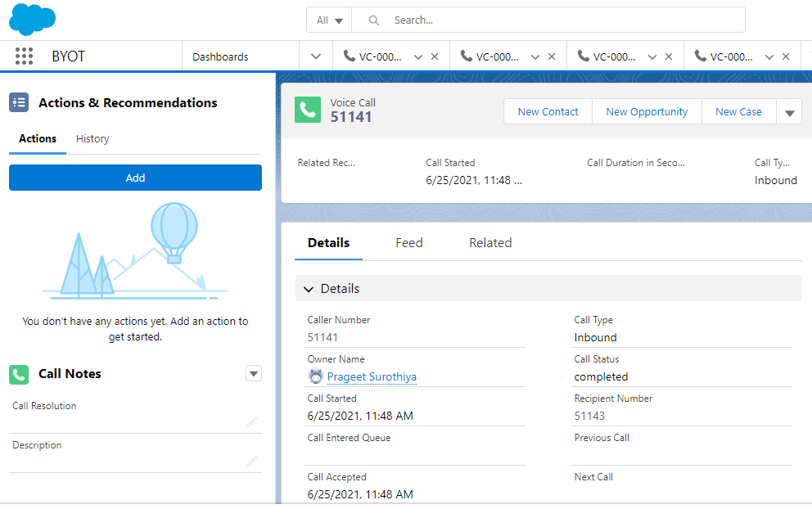
Task: Collapse the Details section chevron
Action: coord(309,288)
